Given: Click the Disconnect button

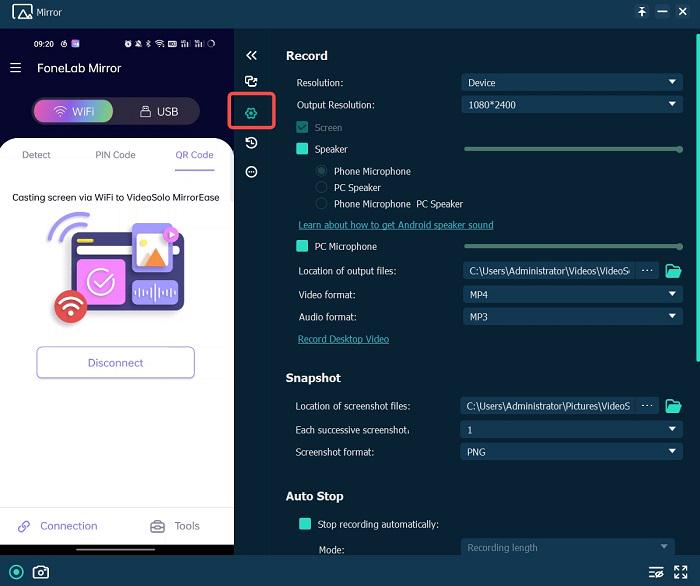Looking at the screenshot, I should [116, 362].
